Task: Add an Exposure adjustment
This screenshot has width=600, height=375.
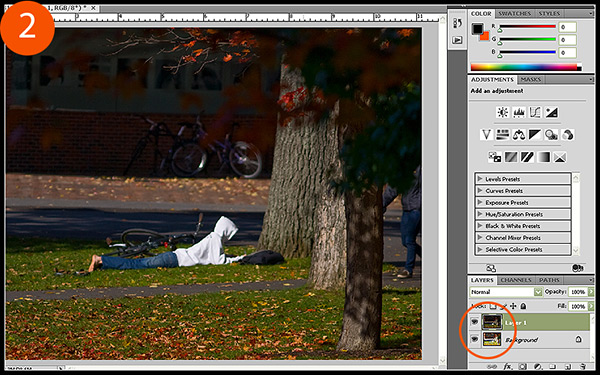Action: [x=551, y=112]
